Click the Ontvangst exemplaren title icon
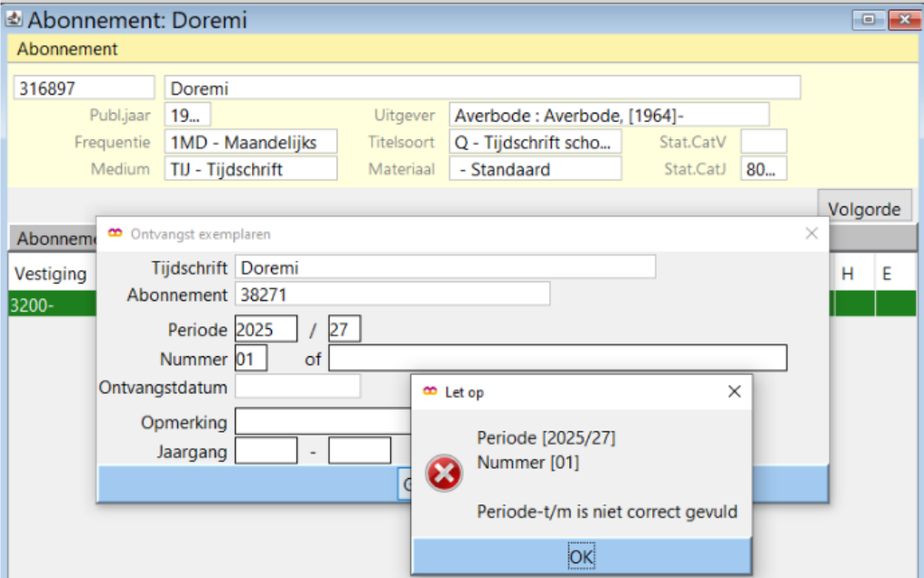The height and width of the screenshot is (578, 924). (115, 234)
